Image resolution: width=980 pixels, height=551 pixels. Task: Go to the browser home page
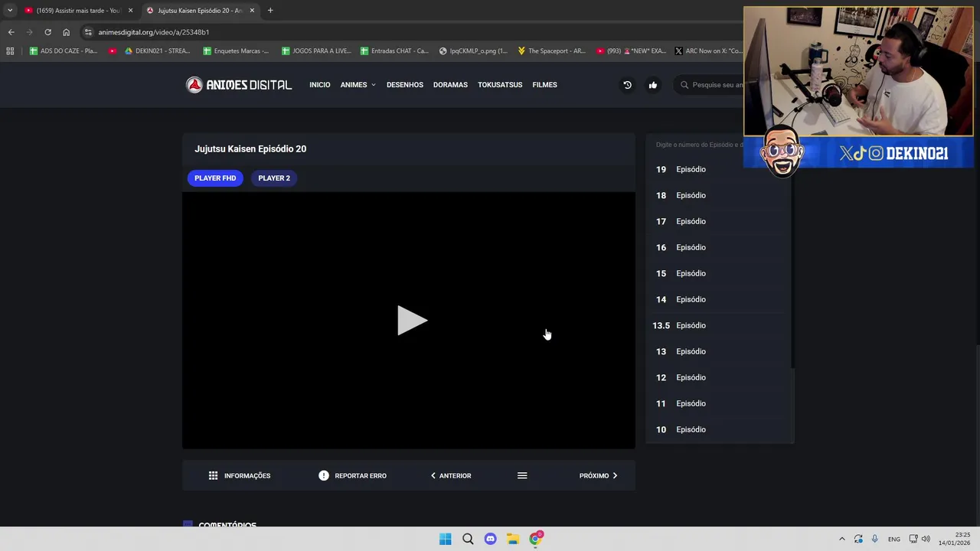pyautogui.click(x=66, y=32)
